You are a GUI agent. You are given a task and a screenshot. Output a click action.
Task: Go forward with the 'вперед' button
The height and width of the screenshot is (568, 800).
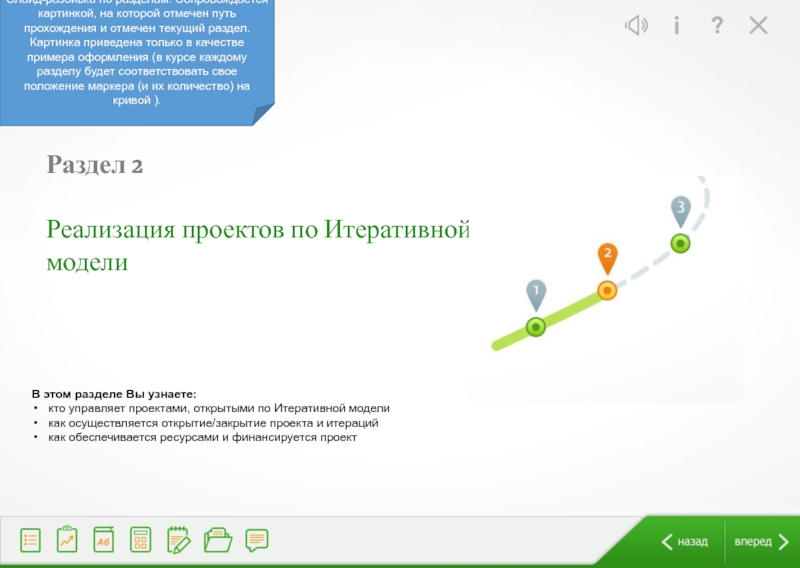[x=761, y=542]
